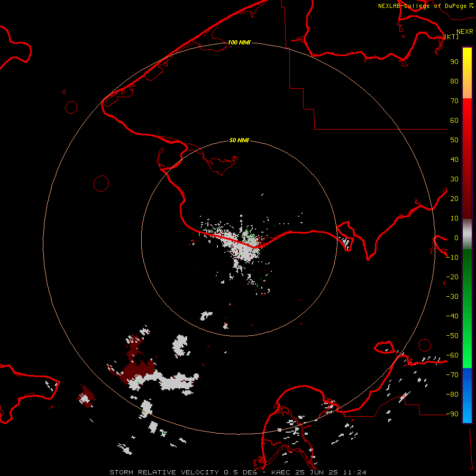Select the -70 tick label

pyautogui.click(x=452, y=375)
